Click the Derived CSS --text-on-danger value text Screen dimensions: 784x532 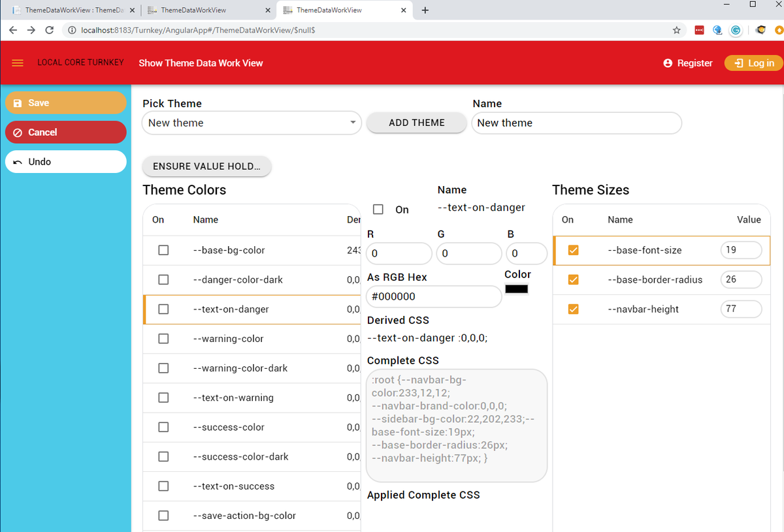click(427, 338)
